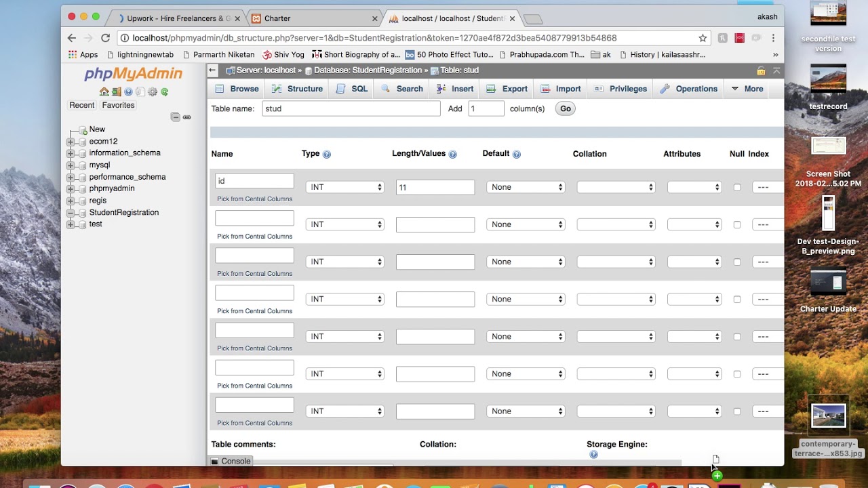
Task: Open the Default dropdown for id column
Action: (x=526, y=187)
